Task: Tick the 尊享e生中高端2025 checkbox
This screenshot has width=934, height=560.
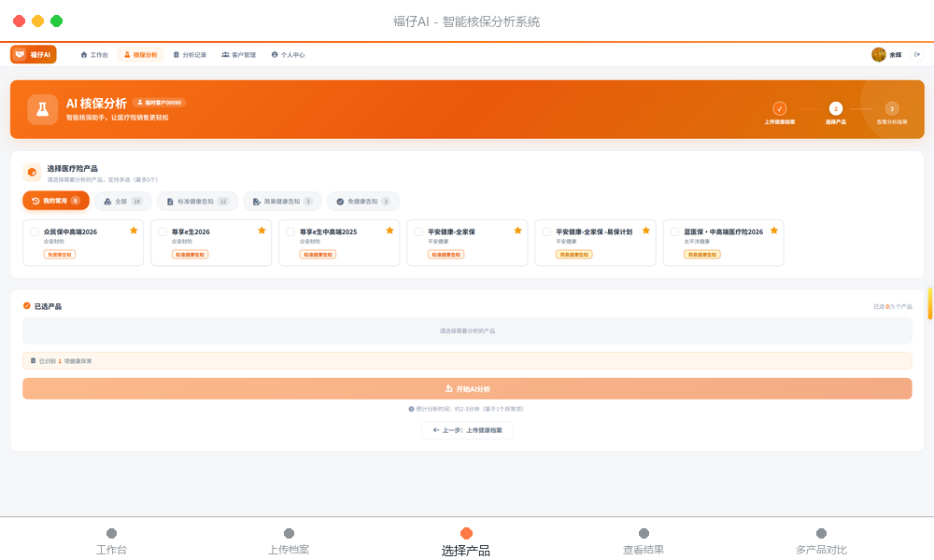Action: [x=290, y=232]
